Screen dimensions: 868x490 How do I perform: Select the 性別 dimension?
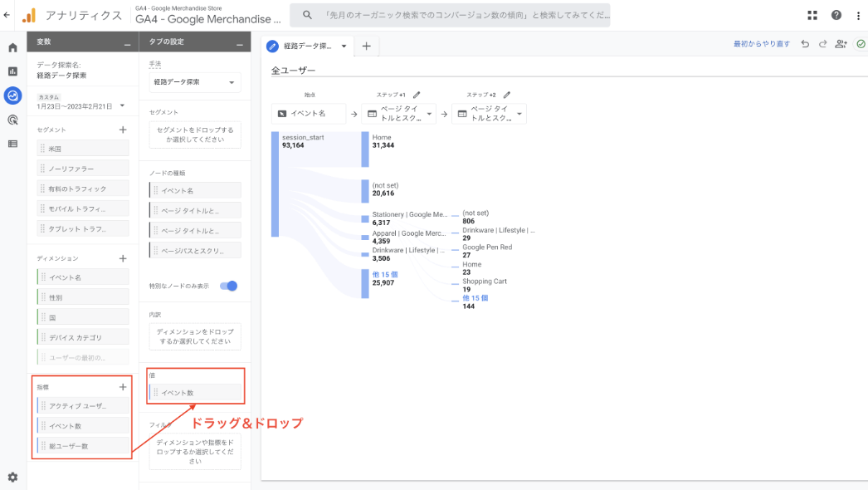click(x=83, y=297)
